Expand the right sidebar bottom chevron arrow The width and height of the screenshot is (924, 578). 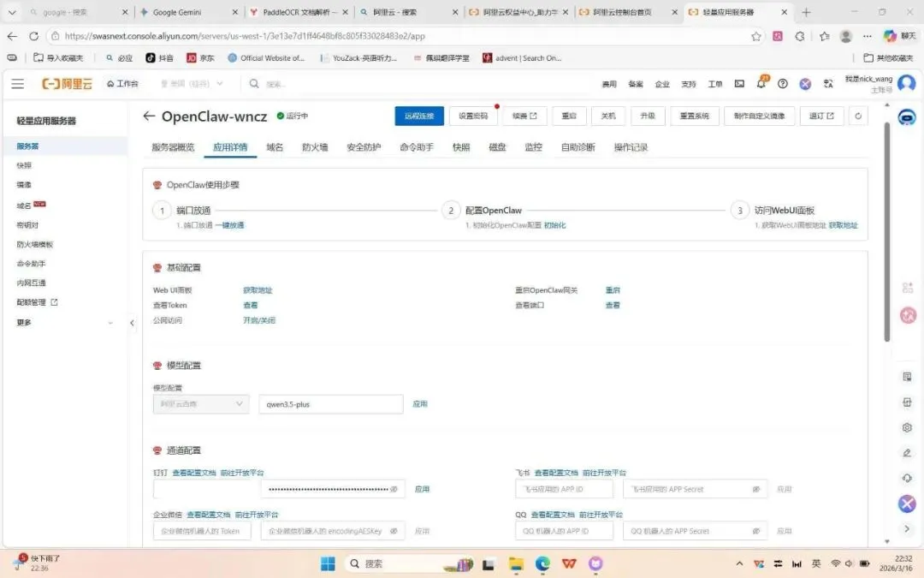point(907,528)
